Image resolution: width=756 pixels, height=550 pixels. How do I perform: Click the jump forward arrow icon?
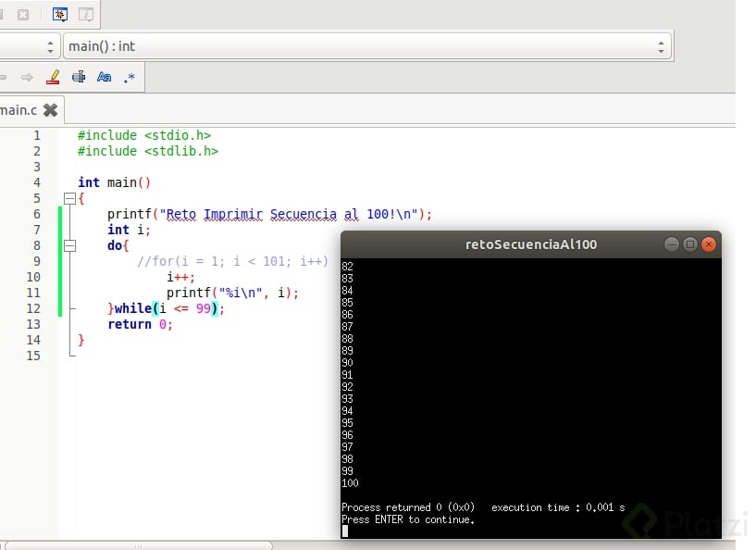pos(27,77)
